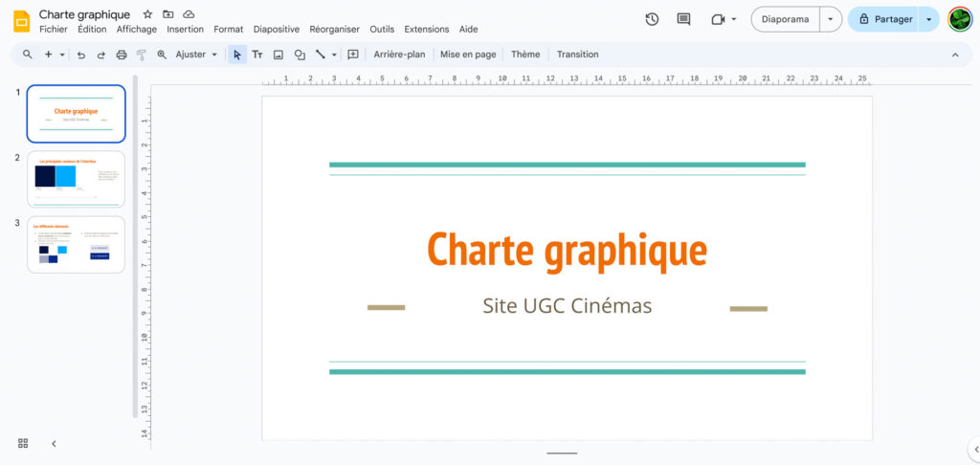Open the Aide menu
980x465 pixels.
[x=468, y=30]
